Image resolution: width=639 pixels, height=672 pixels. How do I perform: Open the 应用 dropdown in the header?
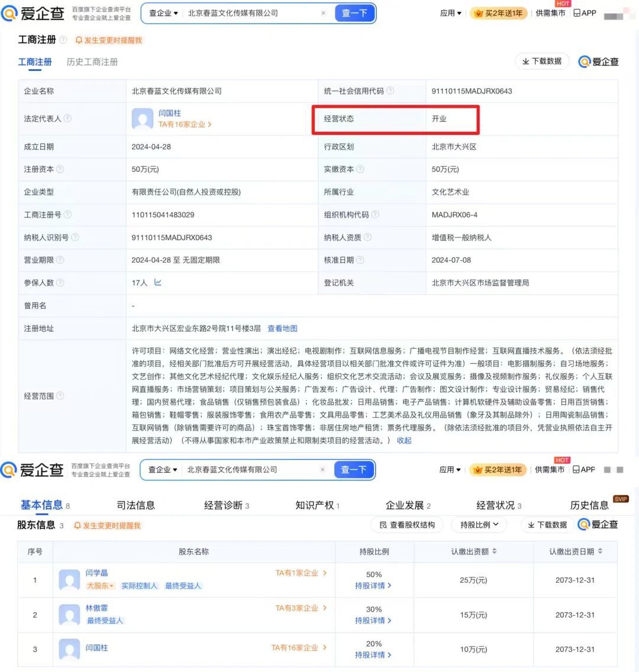click(x=450, y=12)
